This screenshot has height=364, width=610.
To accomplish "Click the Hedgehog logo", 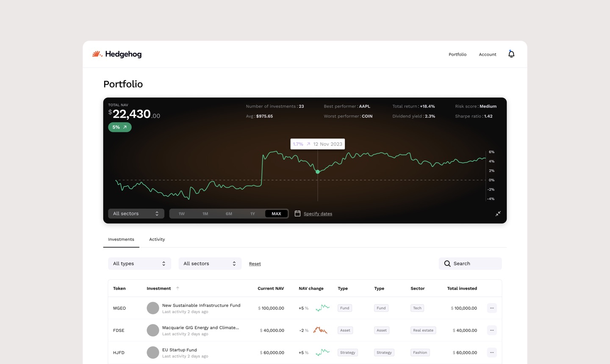I will 117,54.
